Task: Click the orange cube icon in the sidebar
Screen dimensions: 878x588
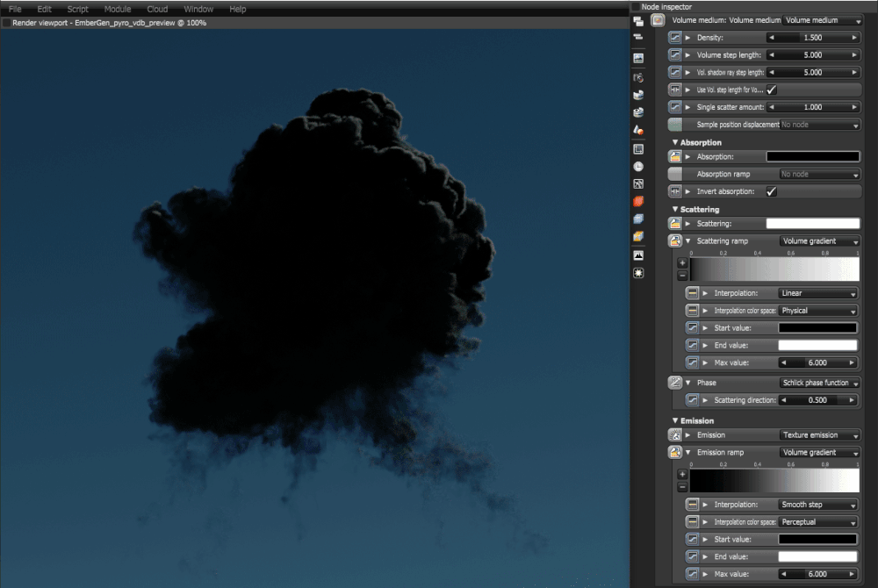Action: [638, 237]
